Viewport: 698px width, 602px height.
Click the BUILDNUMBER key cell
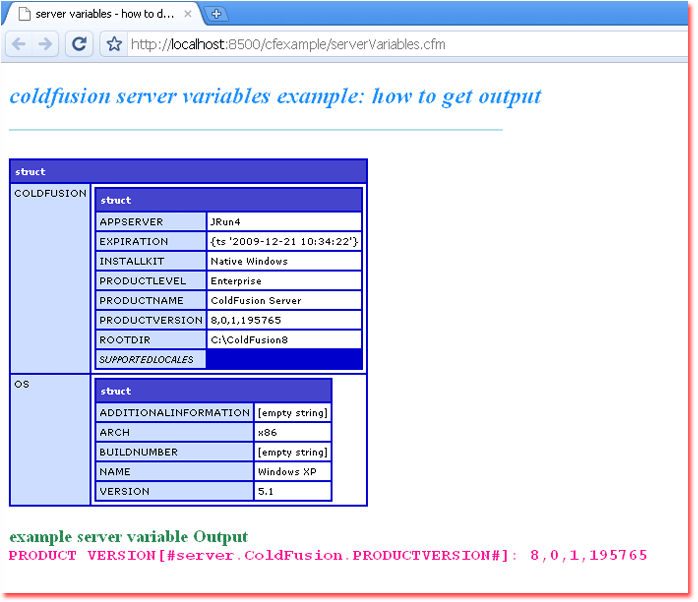[x=174, y=452]
